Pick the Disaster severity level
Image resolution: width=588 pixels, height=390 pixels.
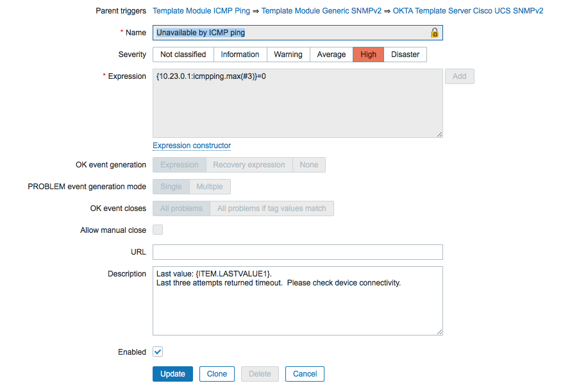tap(405, 55)
